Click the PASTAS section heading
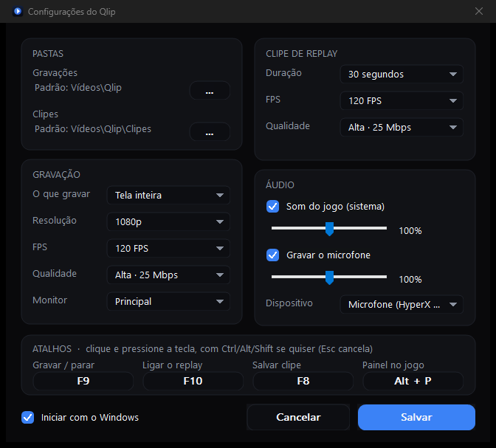496x448 pixels. coord(48,54)
